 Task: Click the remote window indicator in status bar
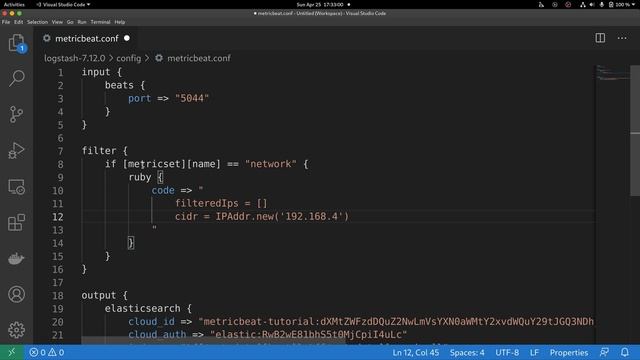pos(11,352)
